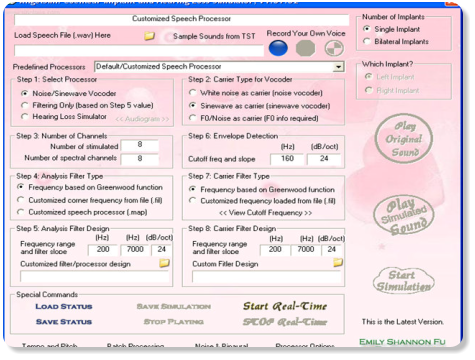Choose White noise as carrier option
475x360 pixels.
[256, 93]
